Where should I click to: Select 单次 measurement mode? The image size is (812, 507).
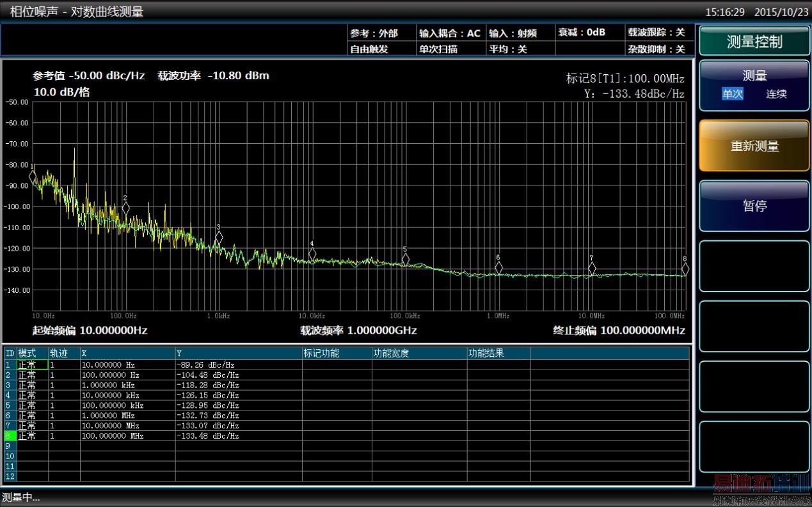(733, 94)
